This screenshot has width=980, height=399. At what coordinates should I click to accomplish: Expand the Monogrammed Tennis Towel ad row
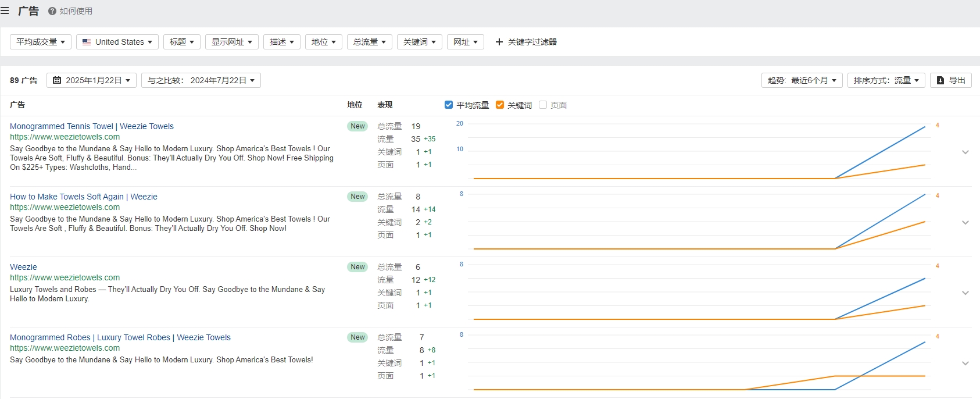point(965,152)
